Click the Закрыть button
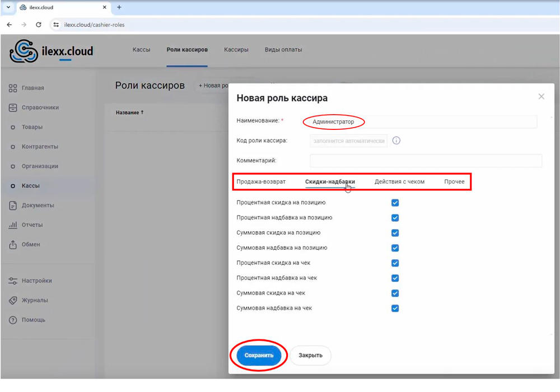 pyautogui.click(x=310, y=356)
